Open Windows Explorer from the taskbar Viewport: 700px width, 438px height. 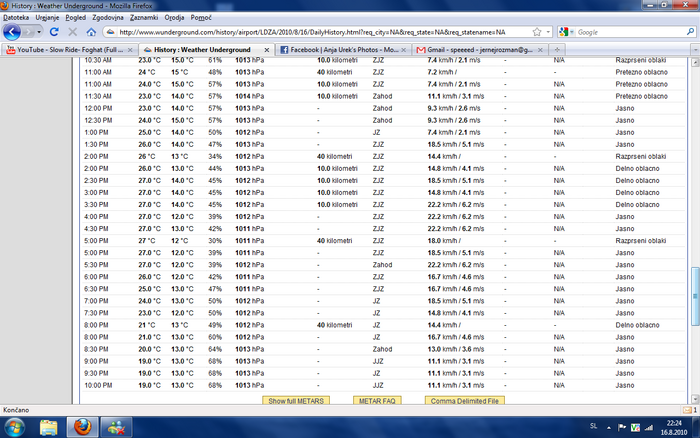coord(47,427)
